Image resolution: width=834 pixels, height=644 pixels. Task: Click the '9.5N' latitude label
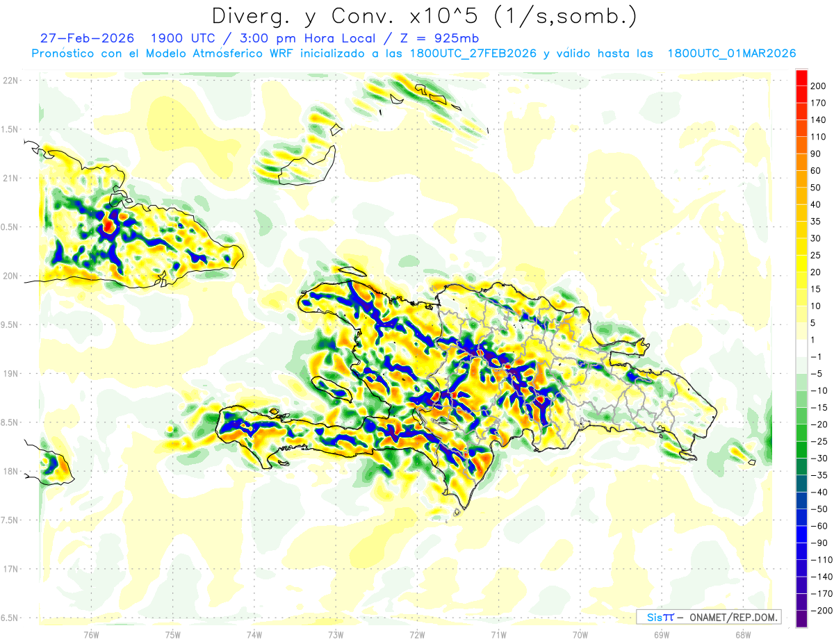(10, 324)
